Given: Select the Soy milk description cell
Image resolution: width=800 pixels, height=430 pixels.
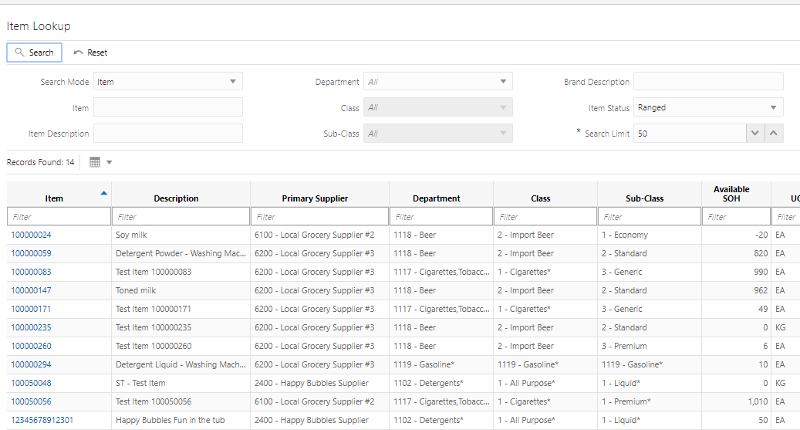Looking at the screenshot, I should click(x=181, y=235).
